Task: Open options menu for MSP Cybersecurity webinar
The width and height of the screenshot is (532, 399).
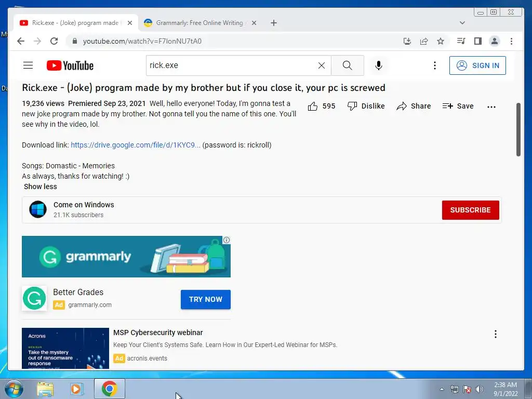Action: 495,334
